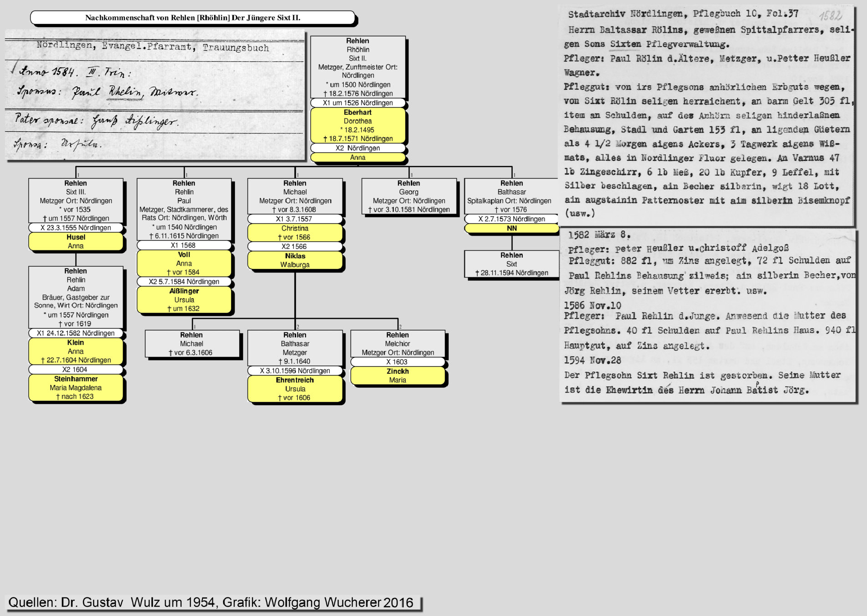Select the Rehlen Balthasar Spitalkaplan box

tap(512, 196)
